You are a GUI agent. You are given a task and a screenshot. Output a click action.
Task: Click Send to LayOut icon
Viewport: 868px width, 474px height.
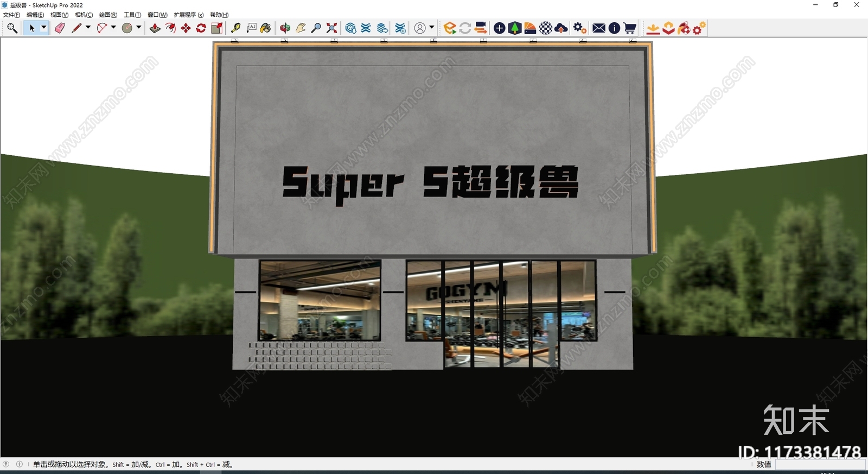click(382, 28)
